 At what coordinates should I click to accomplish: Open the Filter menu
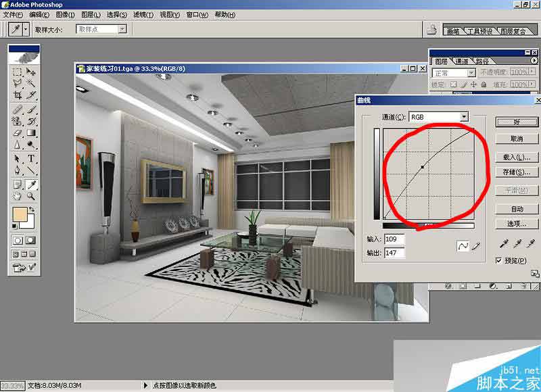[143, 14]
